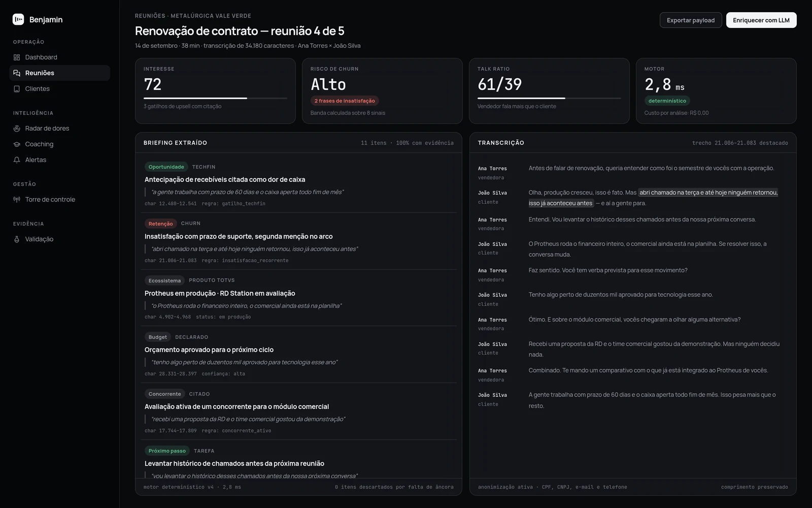Click the Radar de dores icon
812x508 pixels.
pos(17,129)
